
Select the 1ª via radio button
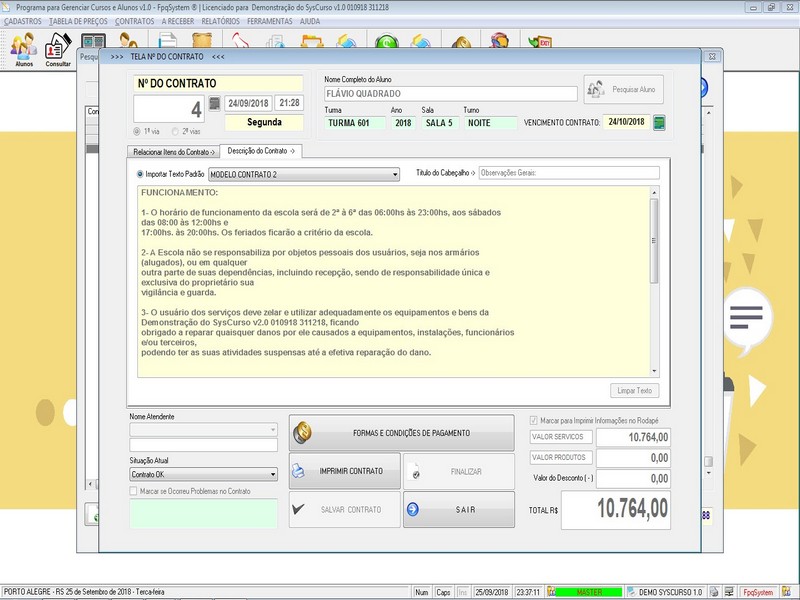tap(137, 132)
